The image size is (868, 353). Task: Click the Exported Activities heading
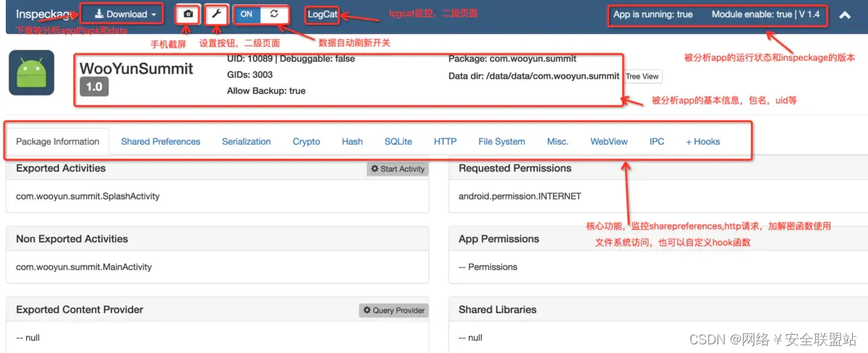[x=61, y=169]
